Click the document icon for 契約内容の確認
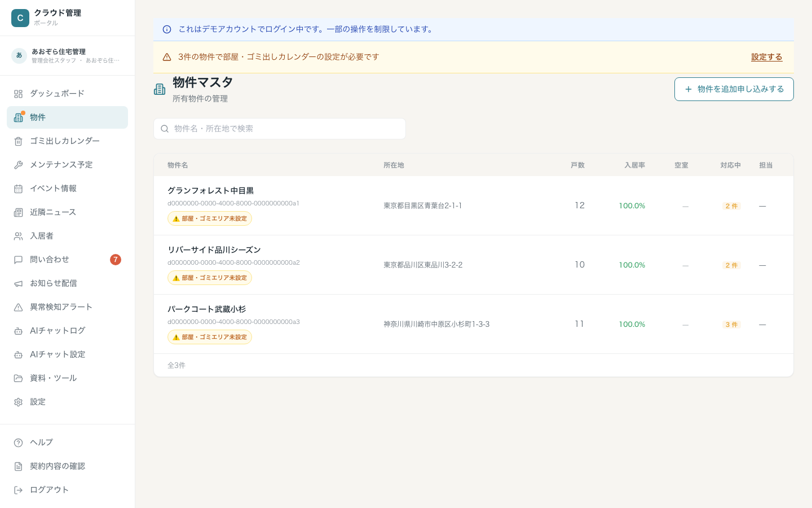The image size is (812, 508). [x=18, y=466]
